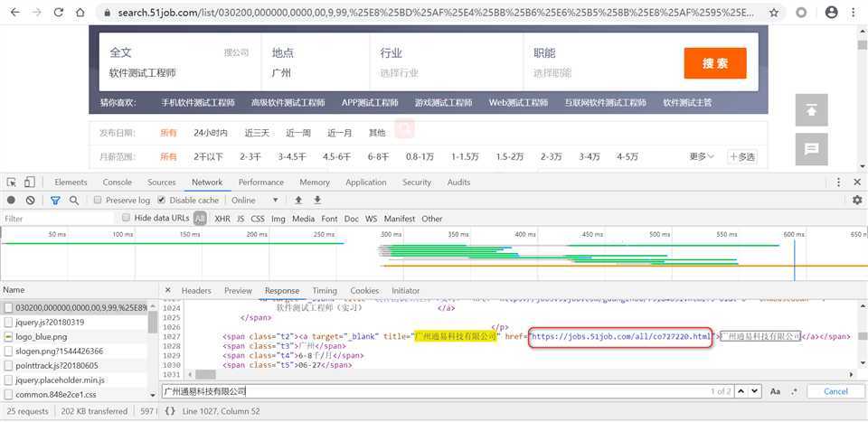Select the logo_blue.png request row

pyautogui.click(x=74, y=336)
